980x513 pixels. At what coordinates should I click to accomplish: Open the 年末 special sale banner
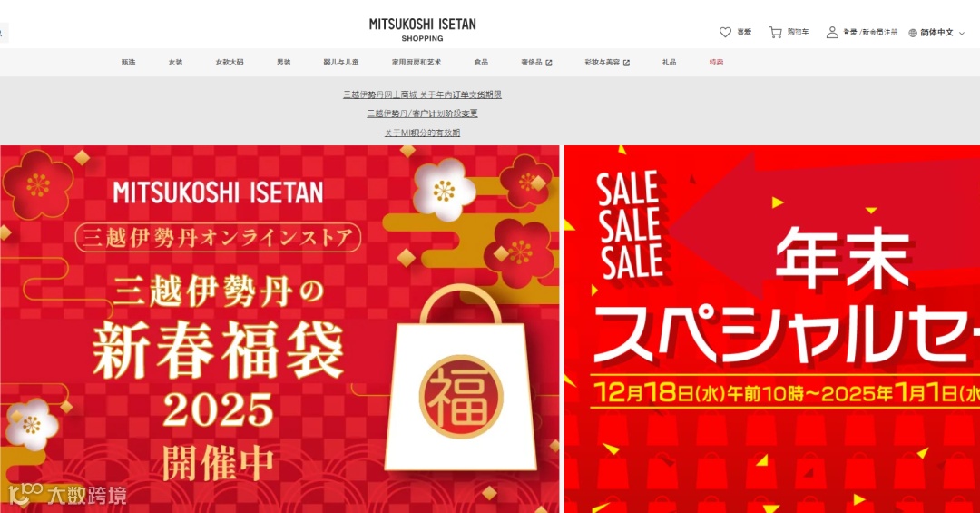[772, 329]
